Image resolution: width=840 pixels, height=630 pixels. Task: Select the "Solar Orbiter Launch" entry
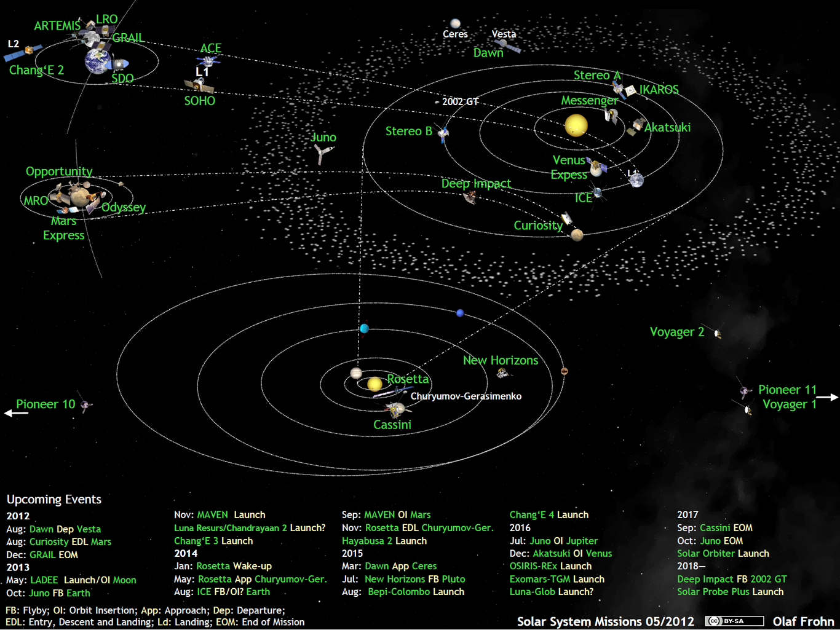723,553
